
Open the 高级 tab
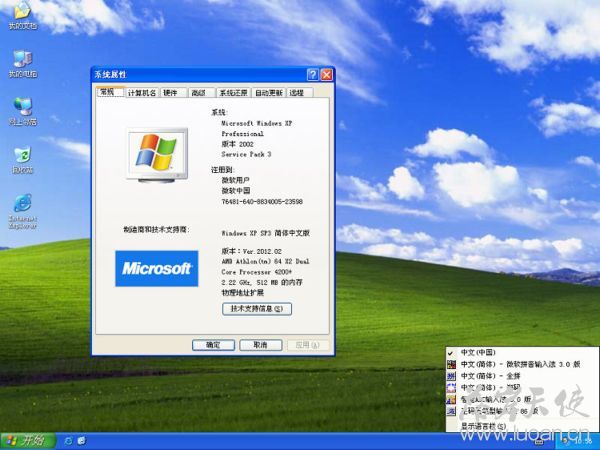[201, 93]
